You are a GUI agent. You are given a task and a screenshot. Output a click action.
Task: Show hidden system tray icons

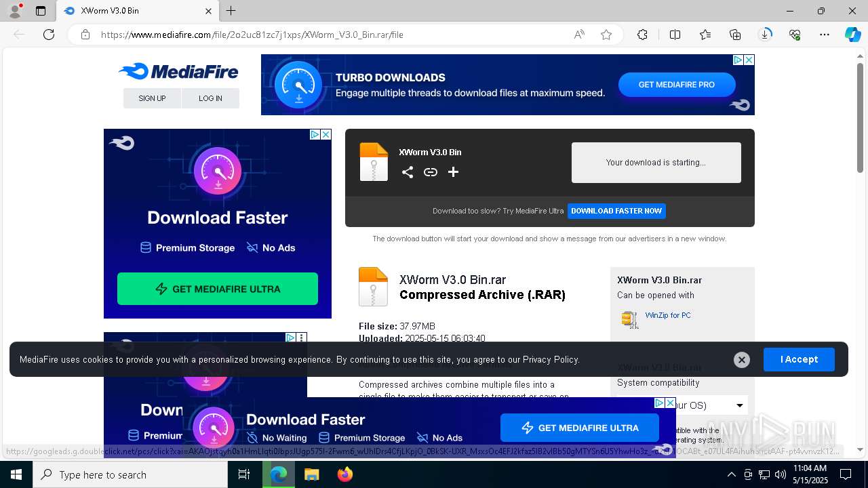(731, 474)
